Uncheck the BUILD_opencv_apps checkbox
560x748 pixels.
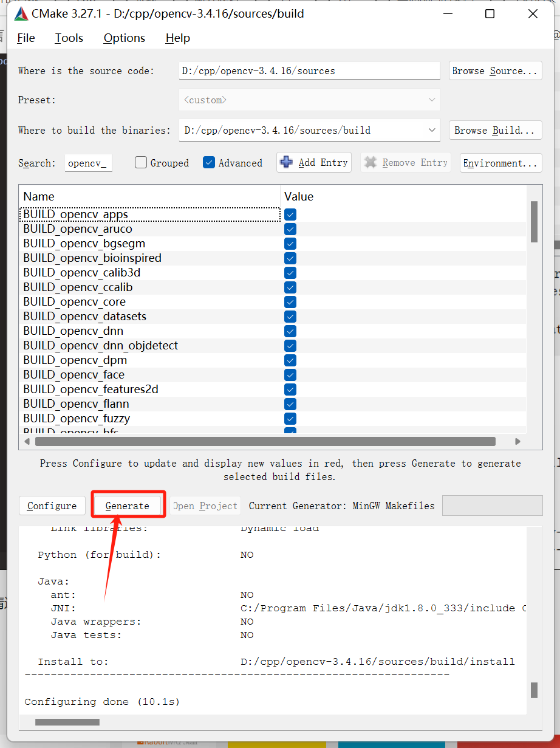[290, 214]
